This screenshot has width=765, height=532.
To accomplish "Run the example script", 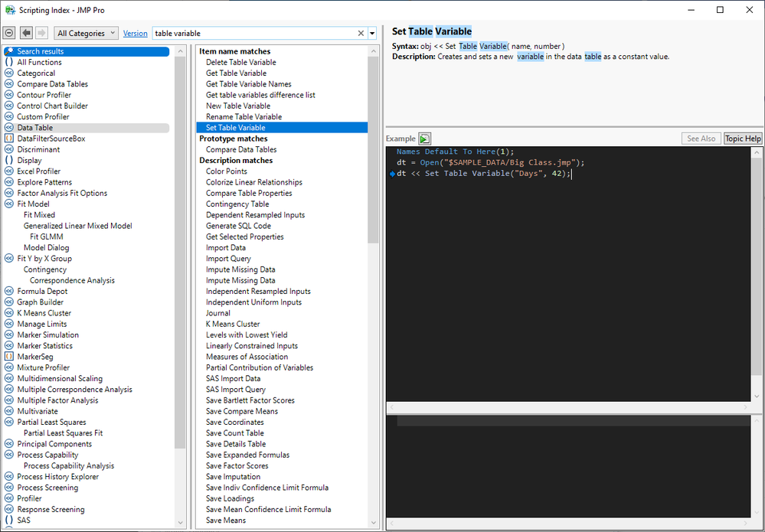I will click(x=425, y=139).
